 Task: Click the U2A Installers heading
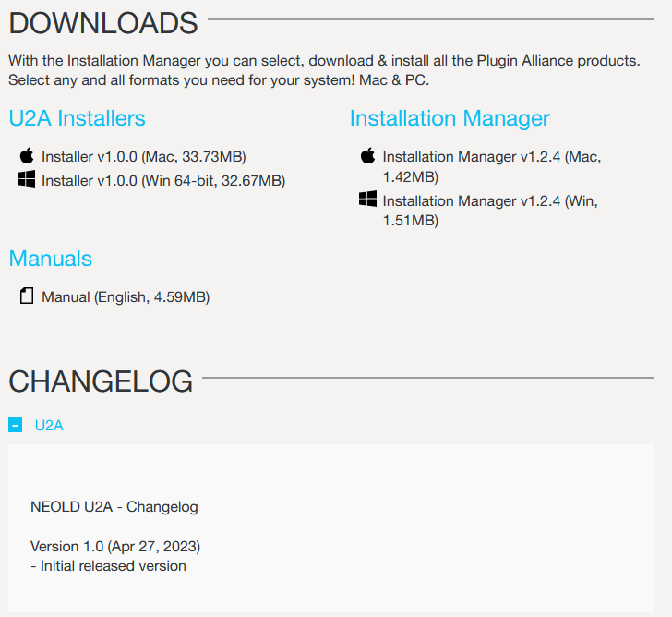[78, 118]
